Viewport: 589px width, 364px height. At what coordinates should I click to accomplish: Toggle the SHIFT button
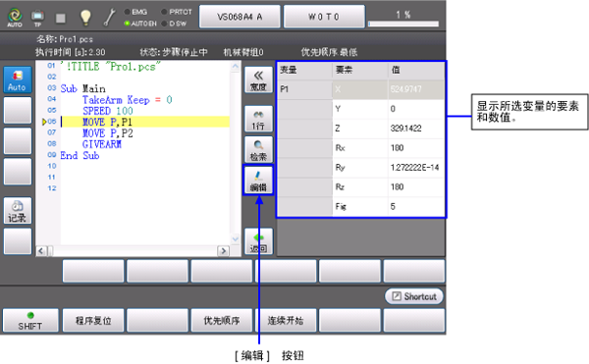[x=30, y=321]
